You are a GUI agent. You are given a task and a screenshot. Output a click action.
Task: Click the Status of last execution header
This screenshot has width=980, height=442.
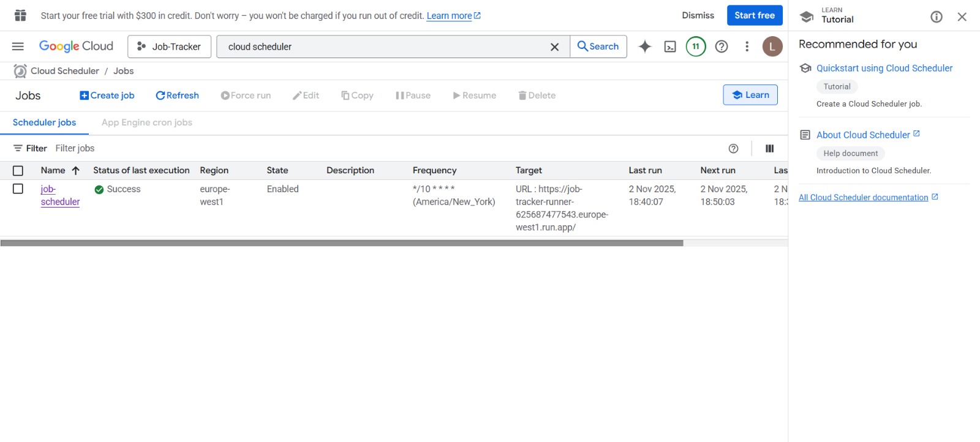click(x=141, y=170)
